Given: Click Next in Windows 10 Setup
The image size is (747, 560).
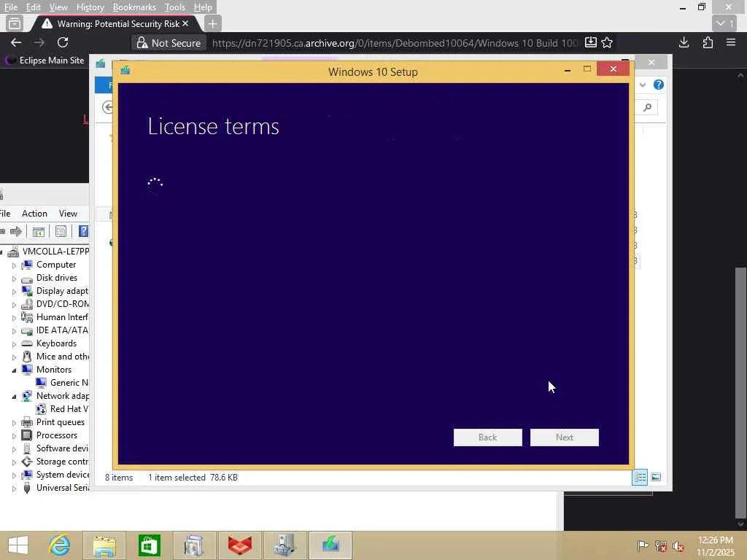Looking at the screenshot, I should pyautogui.click(x=564, y=437).
